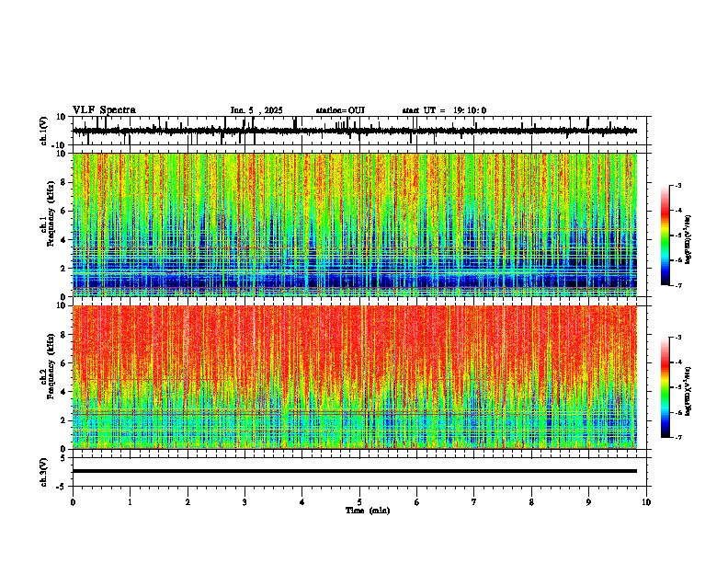The height and width of the screenshot is (563, 728).
Task: Click the ch.3 flat black trace
Action: pos(355,471)
